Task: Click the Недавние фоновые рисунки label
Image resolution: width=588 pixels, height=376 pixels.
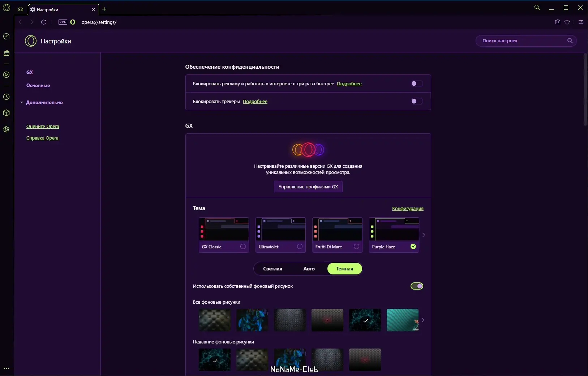Action: tap(223, 342)
